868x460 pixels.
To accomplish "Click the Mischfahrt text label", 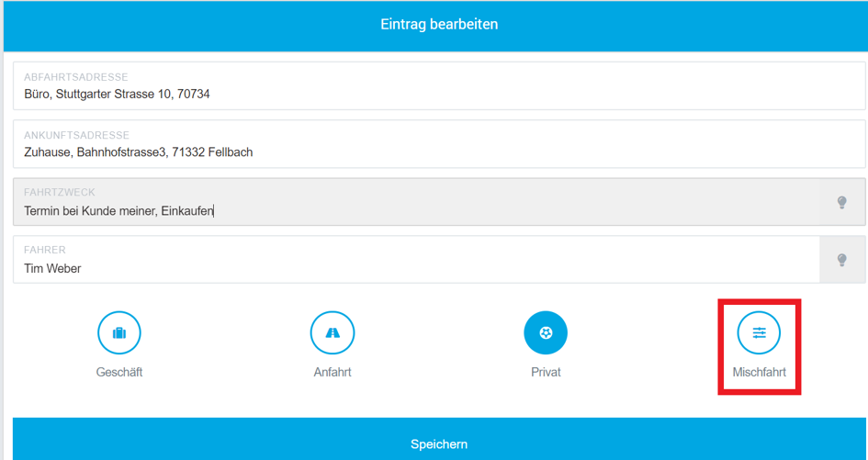I will tap(759, 372).
